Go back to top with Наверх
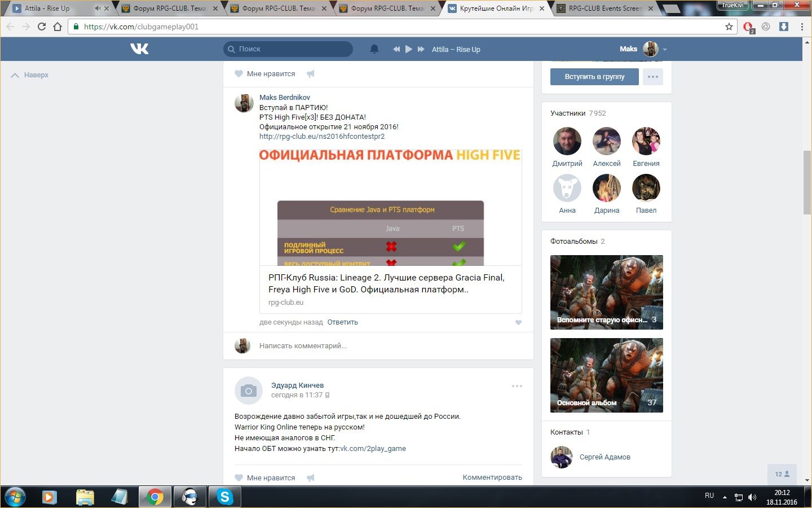The image size is (812, 508). click(x=30, y=75)
